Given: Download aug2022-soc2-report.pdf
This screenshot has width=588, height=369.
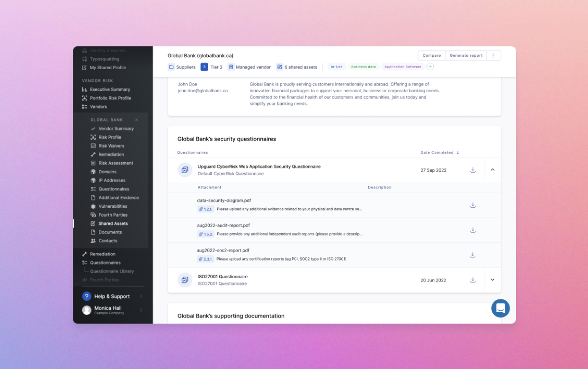Looking at the screenshot, I should (x=472, y=255).
